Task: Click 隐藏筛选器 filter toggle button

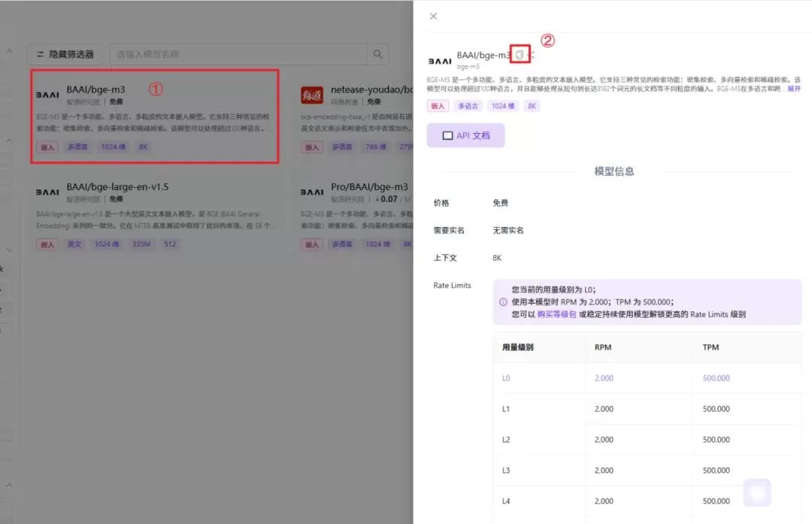Action: tap(65, 54)
